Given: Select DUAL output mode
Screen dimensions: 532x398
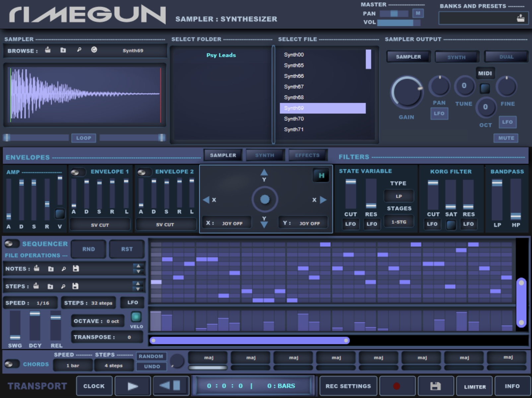Looking at the screenshot, I should (506, 57).
